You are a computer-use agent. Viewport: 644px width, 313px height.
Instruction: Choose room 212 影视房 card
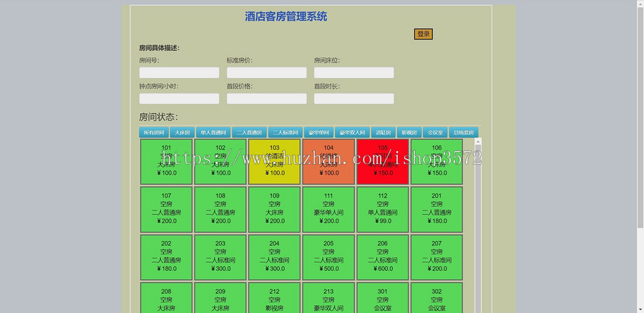pyautogui.click(x=274, y=298)
